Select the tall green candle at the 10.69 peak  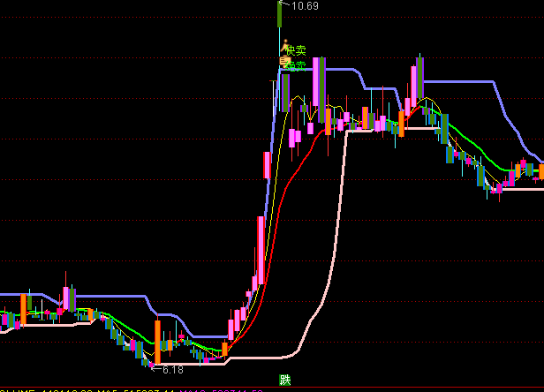279,15
